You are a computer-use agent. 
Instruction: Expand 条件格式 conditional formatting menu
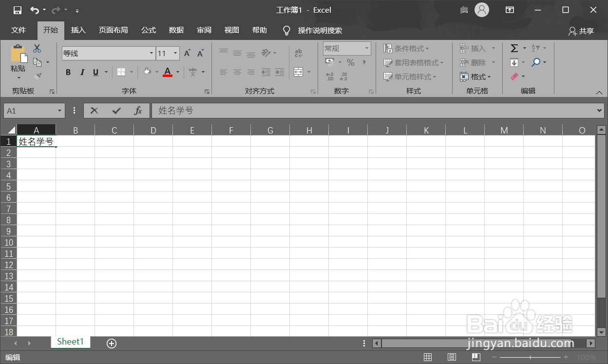tap(406, 48)
